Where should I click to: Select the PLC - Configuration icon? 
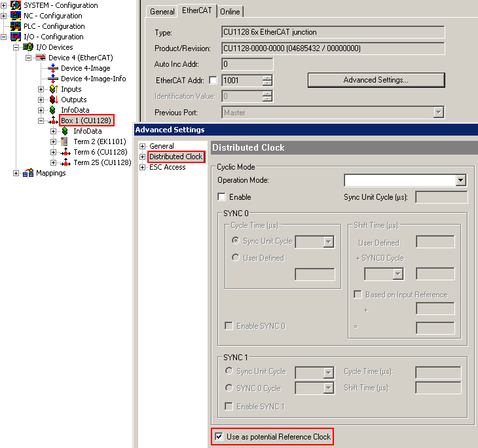[x=16, y=26]
